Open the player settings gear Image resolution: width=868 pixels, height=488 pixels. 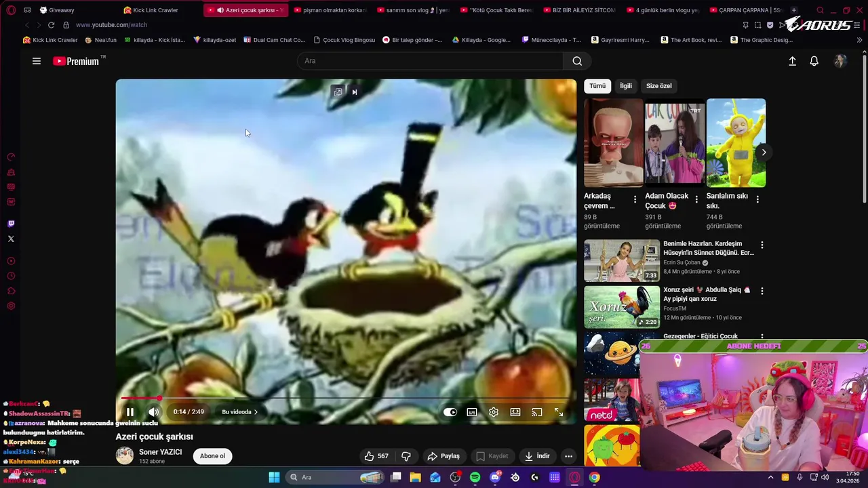494,412
